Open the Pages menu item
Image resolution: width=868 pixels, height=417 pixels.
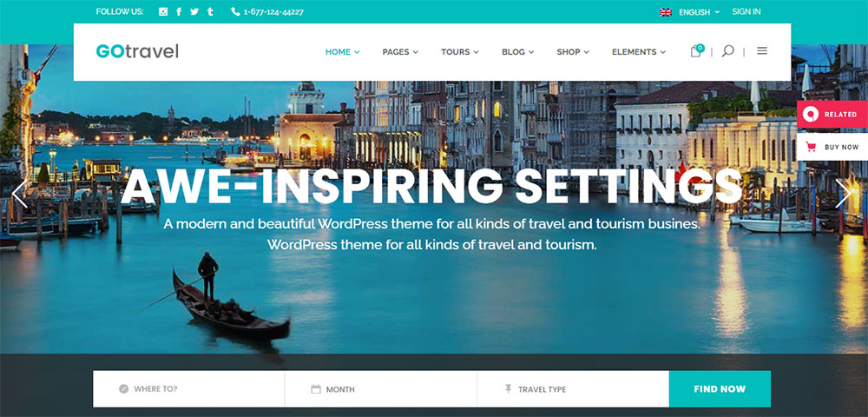pyautogui.click(x=400, y=52)
